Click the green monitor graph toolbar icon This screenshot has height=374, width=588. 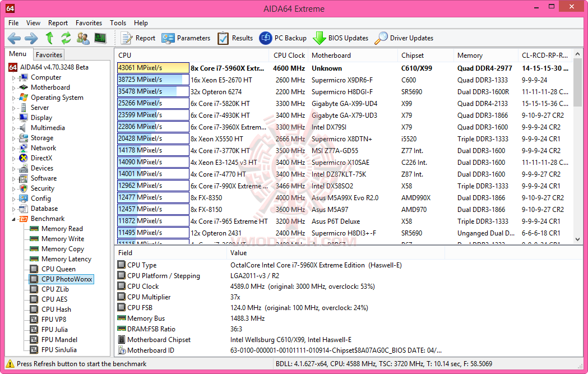click(x=100, y=38)
